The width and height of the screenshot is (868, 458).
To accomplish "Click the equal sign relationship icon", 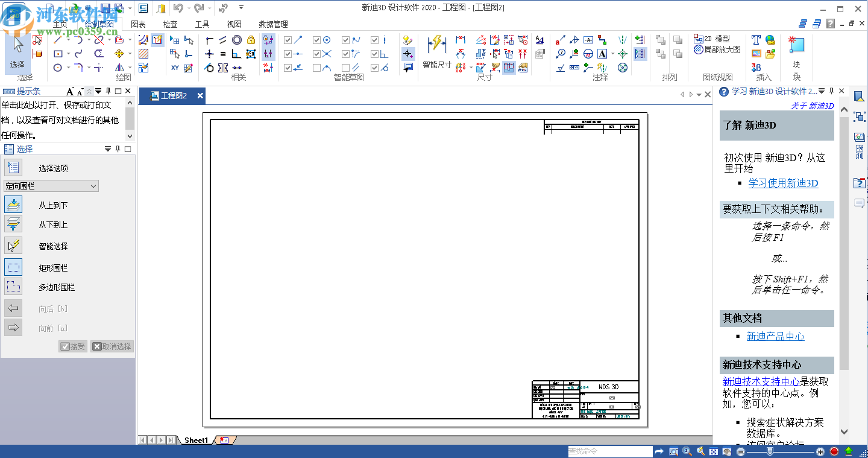I will [223, 54].
